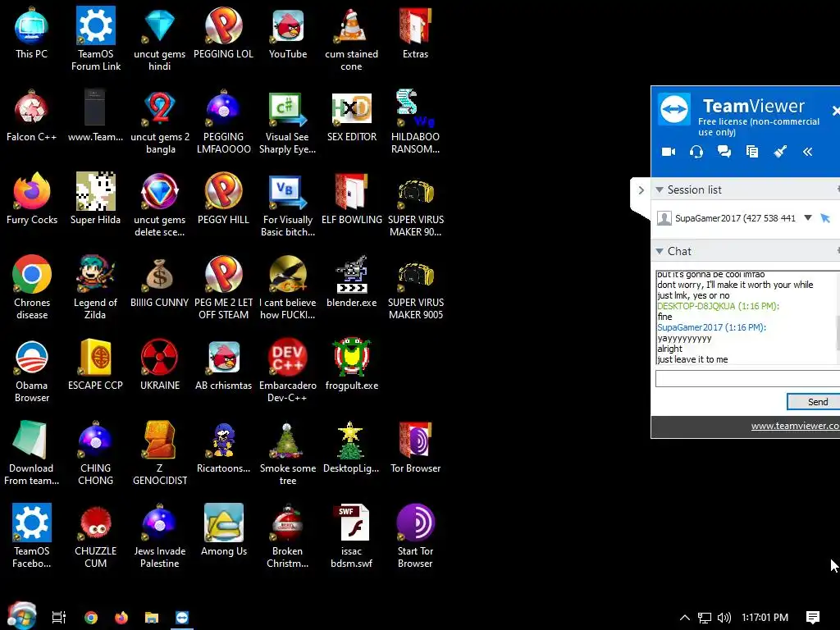The width and height of the screenshot is (840, 630).
Task: Select the ELF BOWLING icon
Action: [351, 199]
